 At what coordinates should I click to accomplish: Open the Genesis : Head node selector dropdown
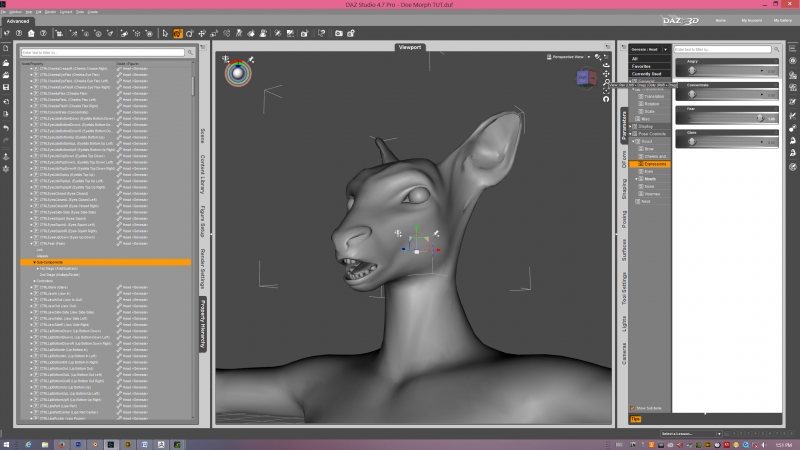tap(648, 49)
